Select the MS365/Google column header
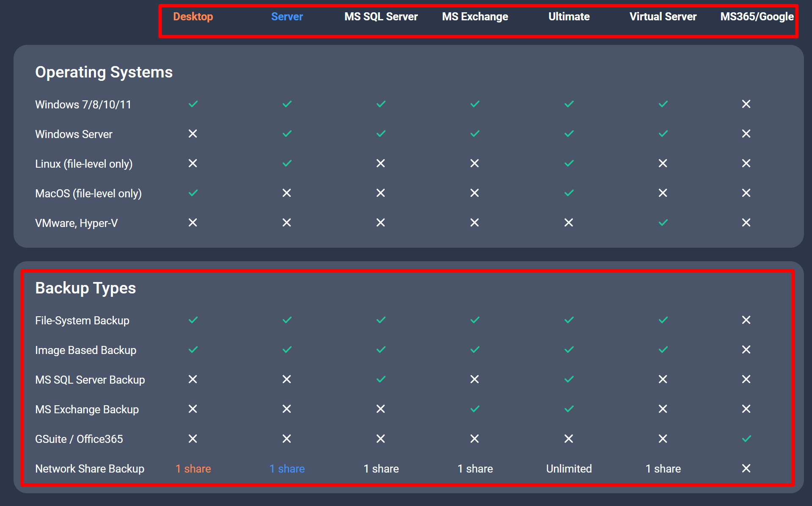The width and height of the screenshot is (812, 506). tap(757, 17)
